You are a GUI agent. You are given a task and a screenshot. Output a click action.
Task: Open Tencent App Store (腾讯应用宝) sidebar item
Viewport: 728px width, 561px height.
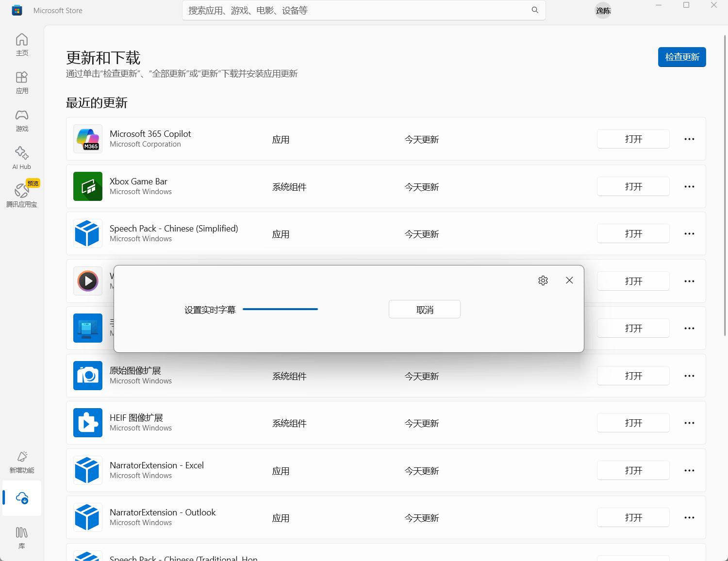point(22,196)
